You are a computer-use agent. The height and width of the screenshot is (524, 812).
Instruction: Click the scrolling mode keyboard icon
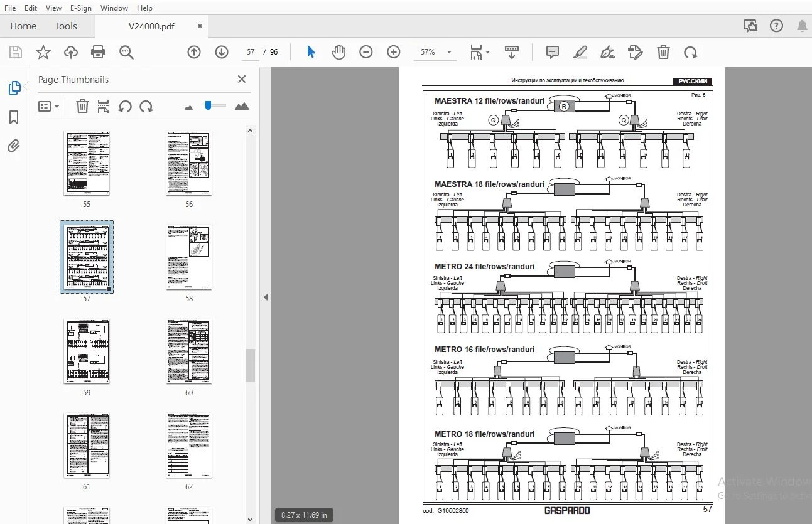pyautogui.click(x=512, y=52)
